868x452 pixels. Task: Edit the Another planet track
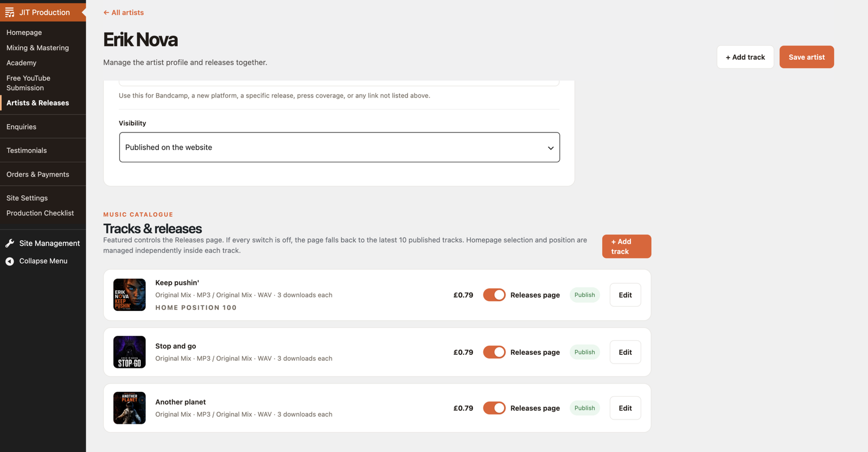626,408
